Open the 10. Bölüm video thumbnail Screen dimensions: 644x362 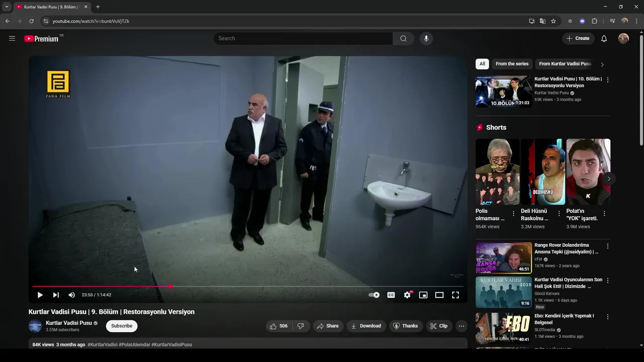504,92
